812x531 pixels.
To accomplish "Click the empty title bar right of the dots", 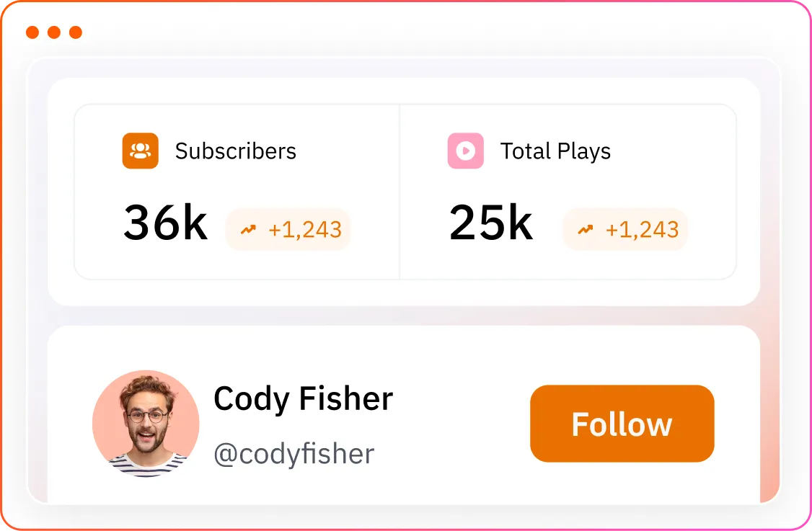I will (433, 32).
